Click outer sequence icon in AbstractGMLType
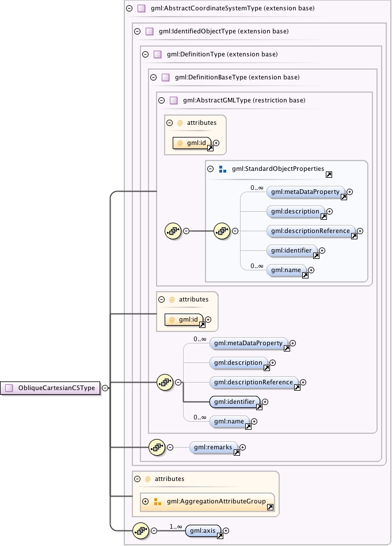Screen dimensions: 392x546 [x=173, y=231]
